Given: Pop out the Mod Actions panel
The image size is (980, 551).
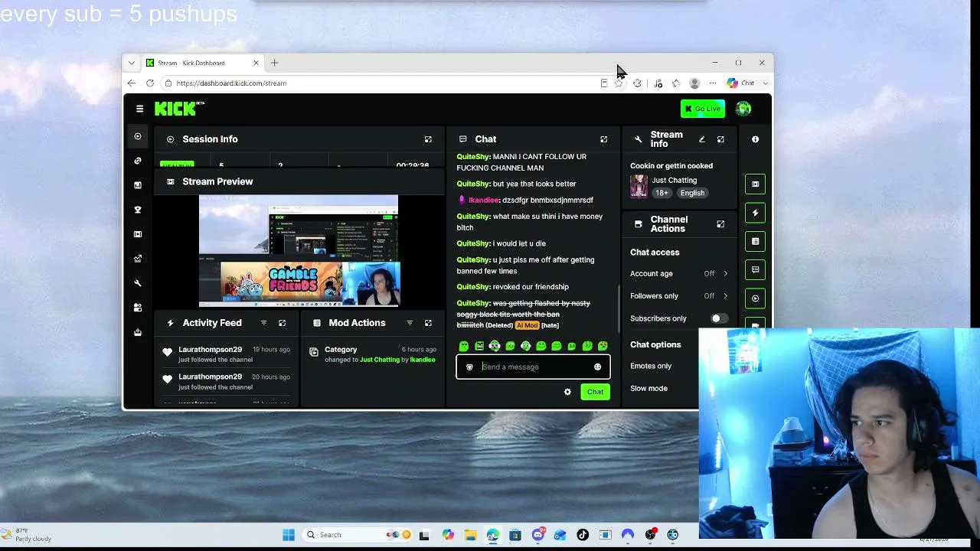Looking at the screenshot, I should 428,323.
